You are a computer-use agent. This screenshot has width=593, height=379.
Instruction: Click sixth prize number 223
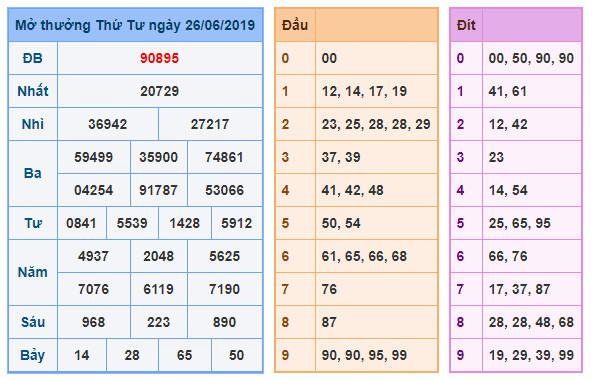coord(158,322)
